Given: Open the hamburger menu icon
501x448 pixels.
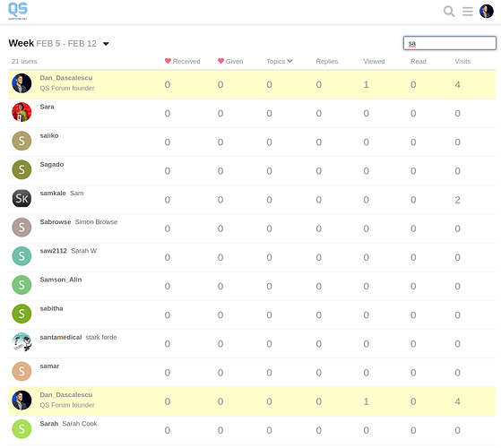Looking at the screenshot, I should (468, 12).
